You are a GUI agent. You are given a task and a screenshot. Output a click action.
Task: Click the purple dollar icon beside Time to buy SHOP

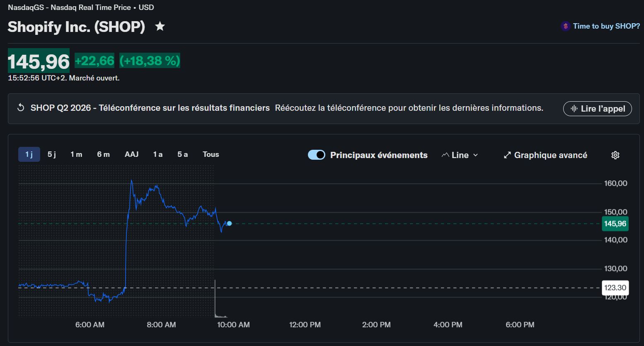[x=565, y=26]
